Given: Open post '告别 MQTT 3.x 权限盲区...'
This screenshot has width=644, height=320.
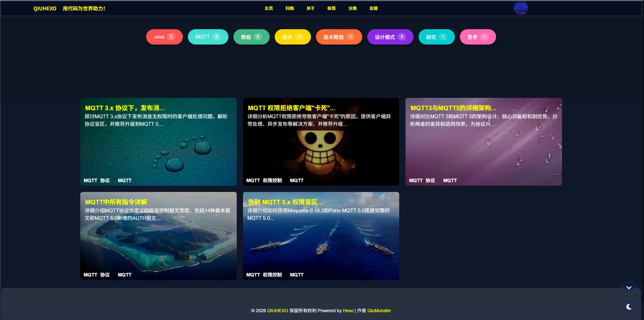Looking at the screenshot, I should 285,202.
